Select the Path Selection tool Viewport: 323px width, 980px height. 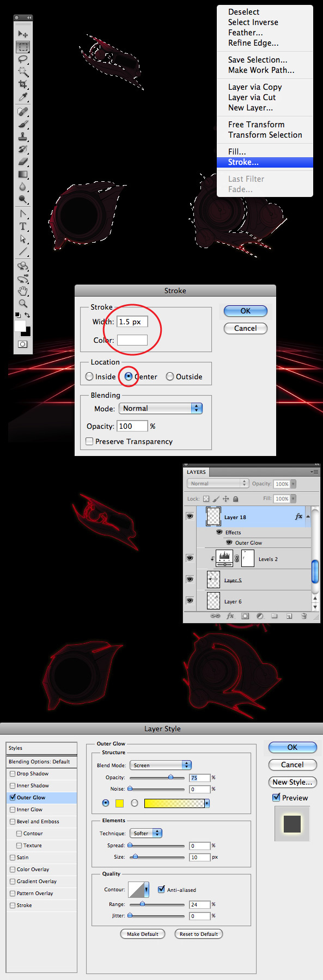[23, 239]
